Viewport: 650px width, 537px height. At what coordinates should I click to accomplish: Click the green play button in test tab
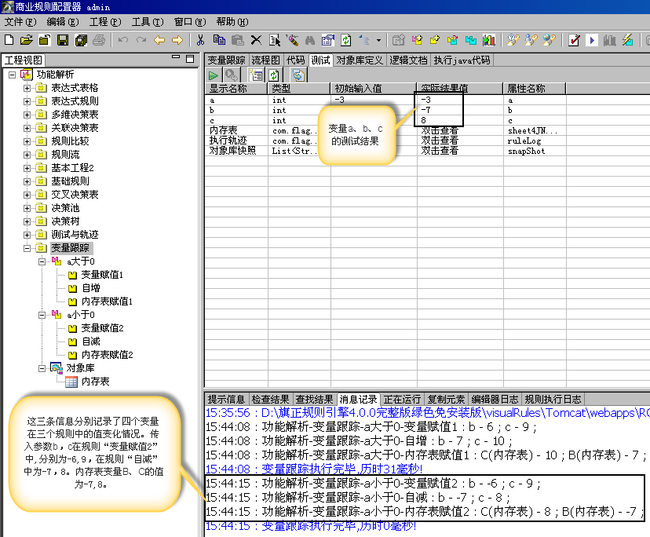click(x=213, y=75)
